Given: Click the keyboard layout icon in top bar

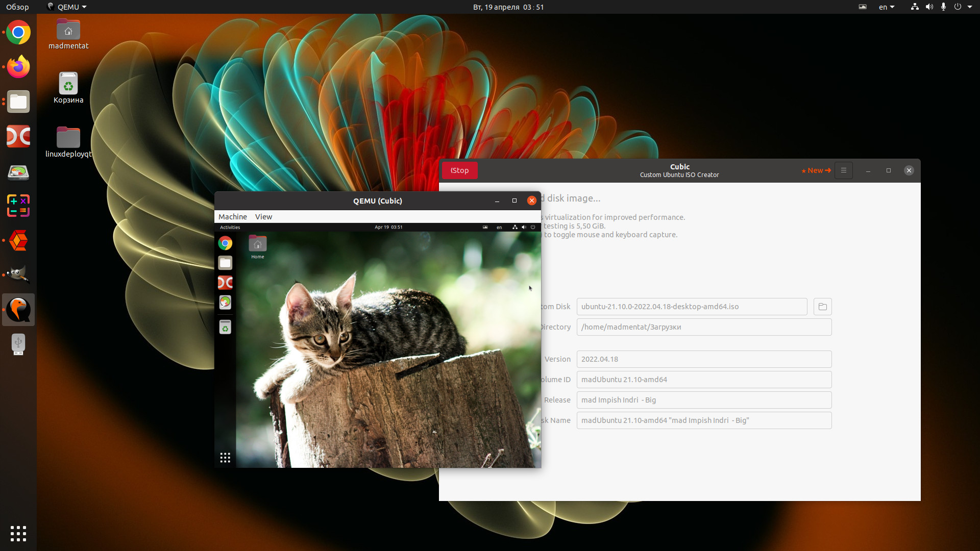Looking at the screenshot, I should point(863,7).
